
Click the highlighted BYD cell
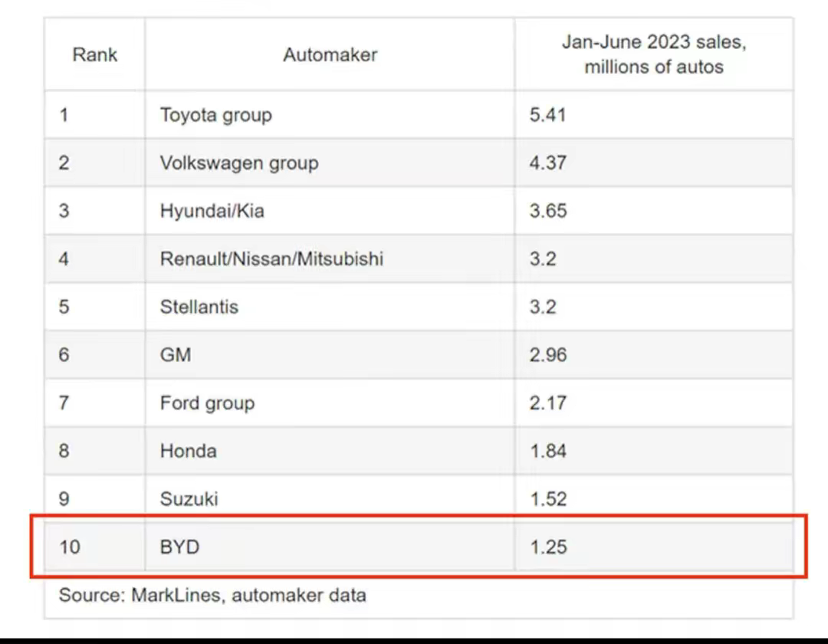(x=179, y=547)
